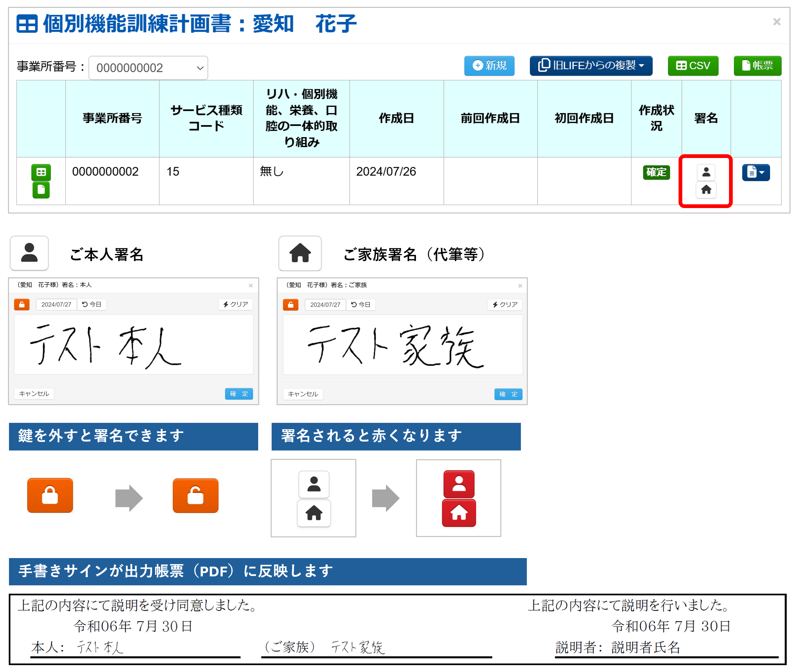This screenshot has height=672, width=797.
Task: Click the green document icon in row
Action: click(41, 190)
